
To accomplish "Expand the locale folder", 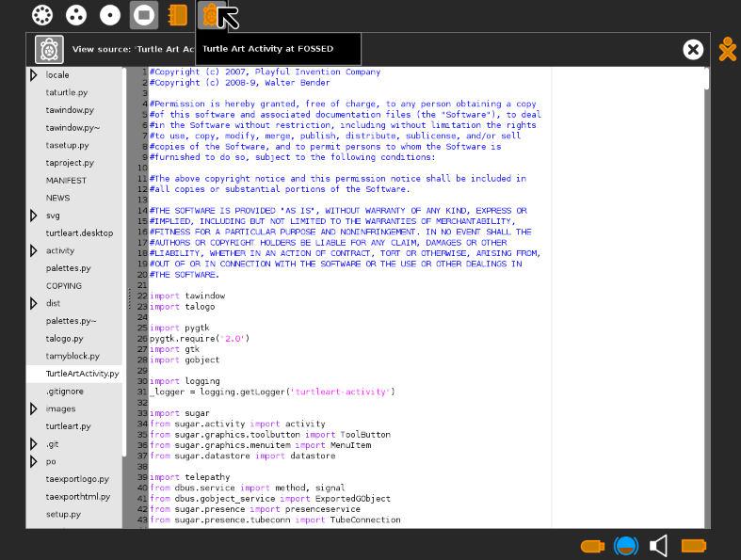I will 34,74.
